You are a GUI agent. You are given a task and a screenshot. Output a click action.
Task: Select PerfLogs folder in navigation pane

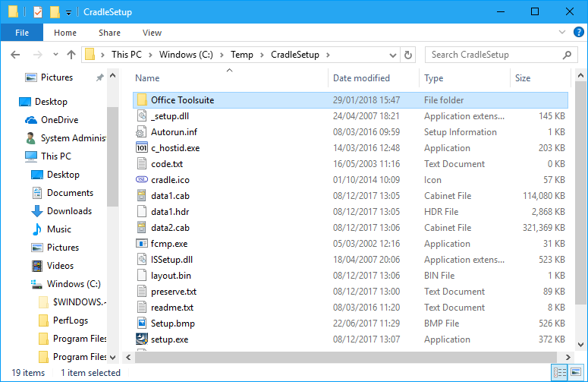click(x=71, y=320)
